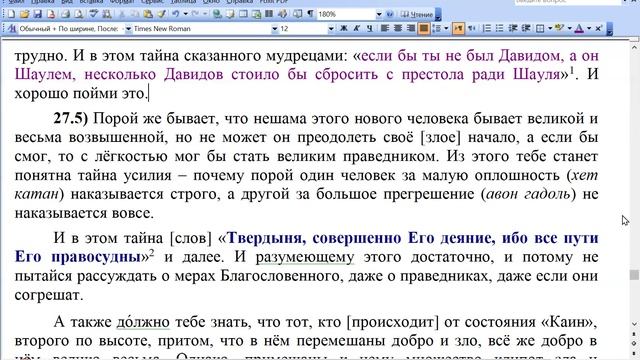
Task: Run the spelling and grammar check
Action: [x=94, y=14]
